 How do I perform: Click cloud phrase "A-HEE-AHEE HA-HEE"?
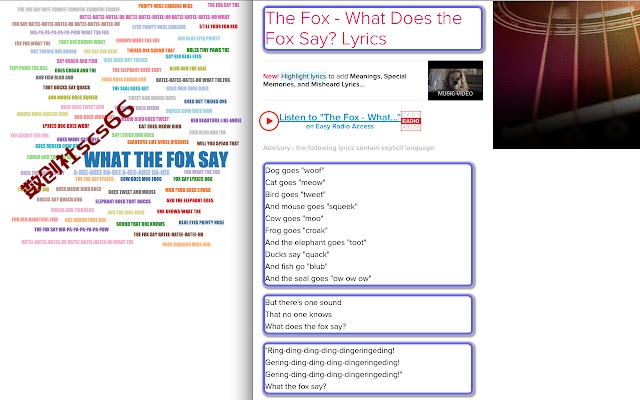click(122, 172)
